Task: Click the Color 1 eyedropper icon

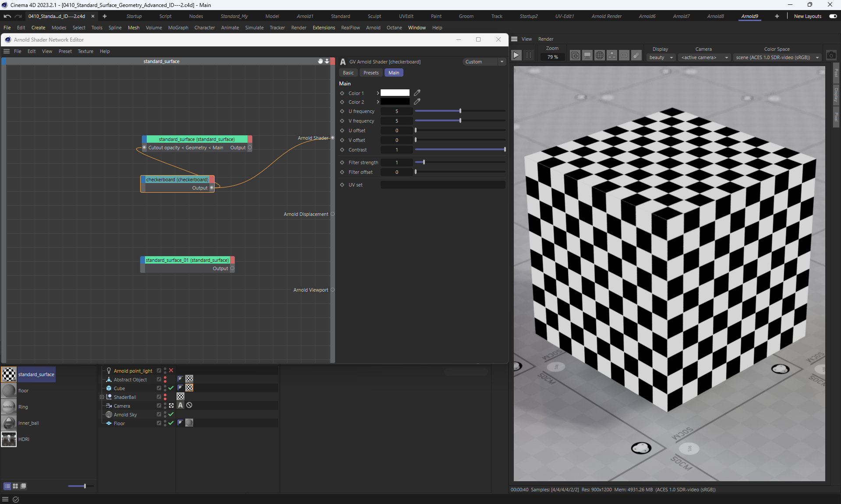Action: point(417,93)
